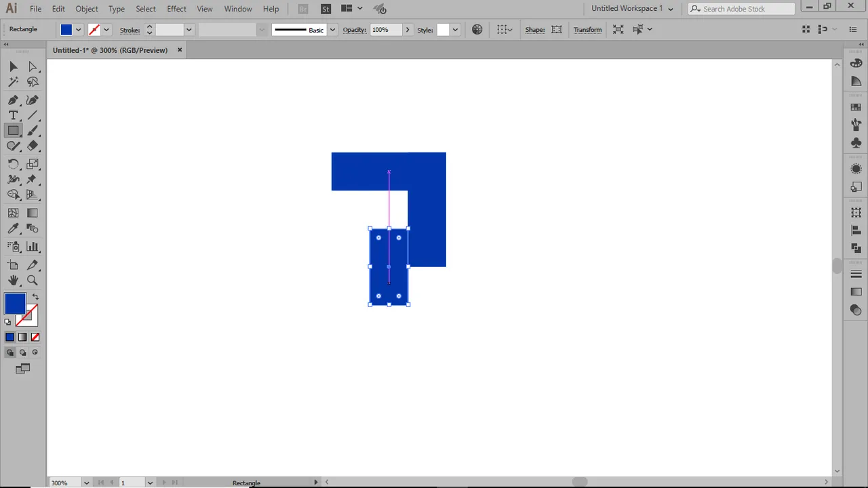Open the Transform panel link
Viewport: 868px width, 488px height.
click(x=587, y=30)
